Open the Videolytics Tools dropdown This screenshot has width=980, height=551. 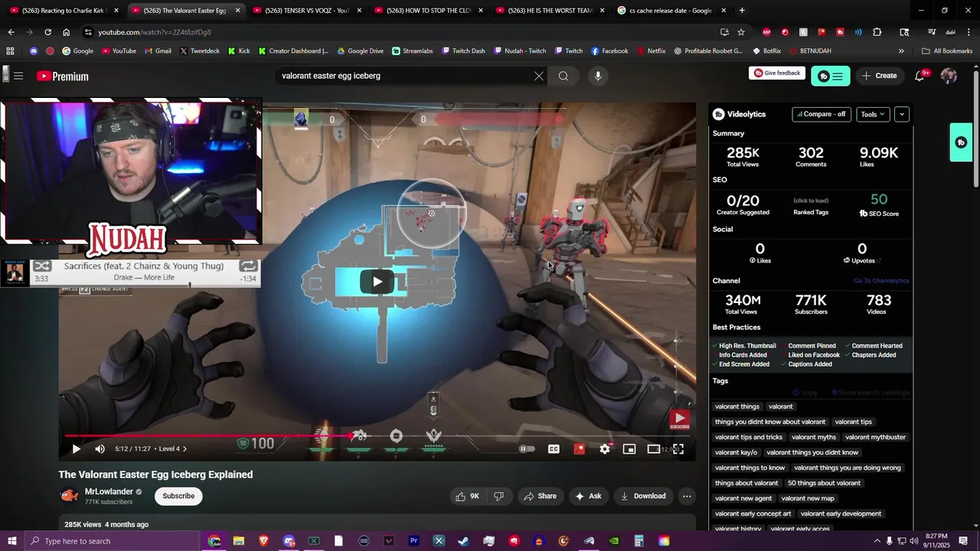(x=873, y=114)
